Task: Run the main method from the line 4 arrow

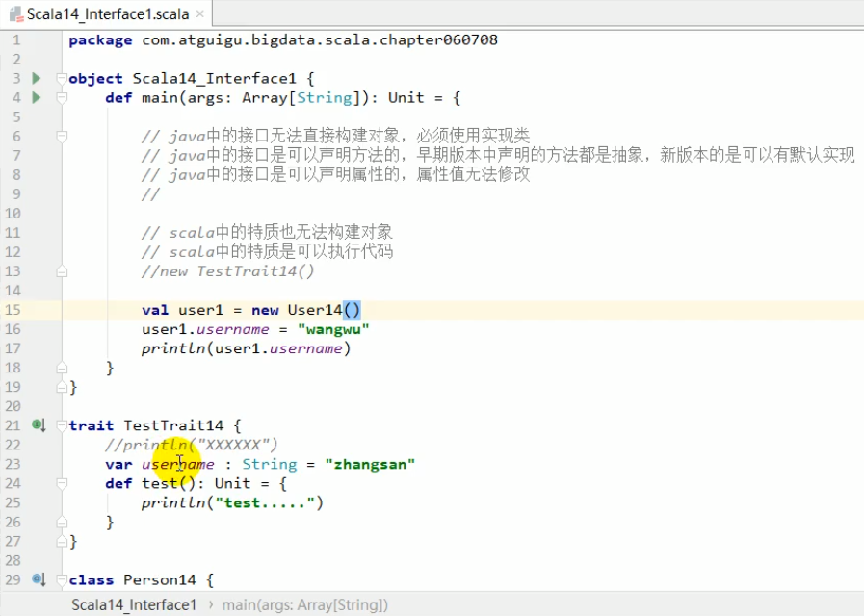Action: 37,97
